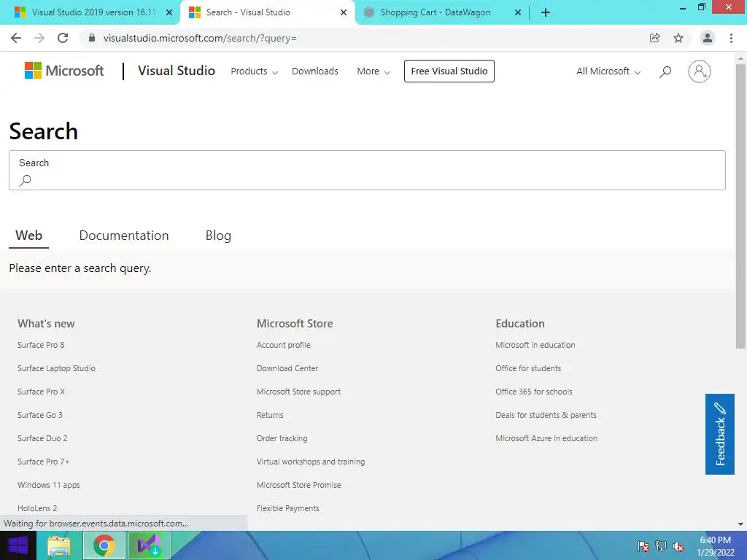Open Microsoft Azure in education link

tap(546, 438)
